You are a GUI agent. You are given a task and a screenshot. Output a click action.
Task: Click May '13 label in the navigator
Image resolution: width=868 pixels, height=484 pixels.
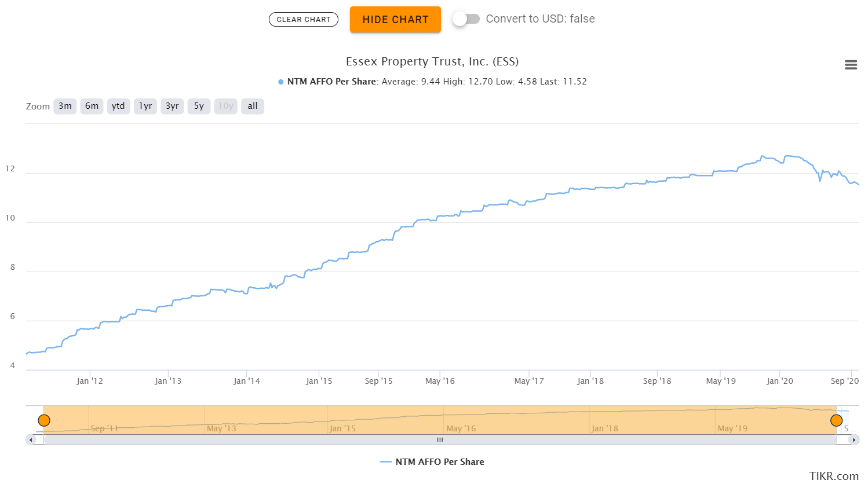pyautogui.click(x=221, y=428)
